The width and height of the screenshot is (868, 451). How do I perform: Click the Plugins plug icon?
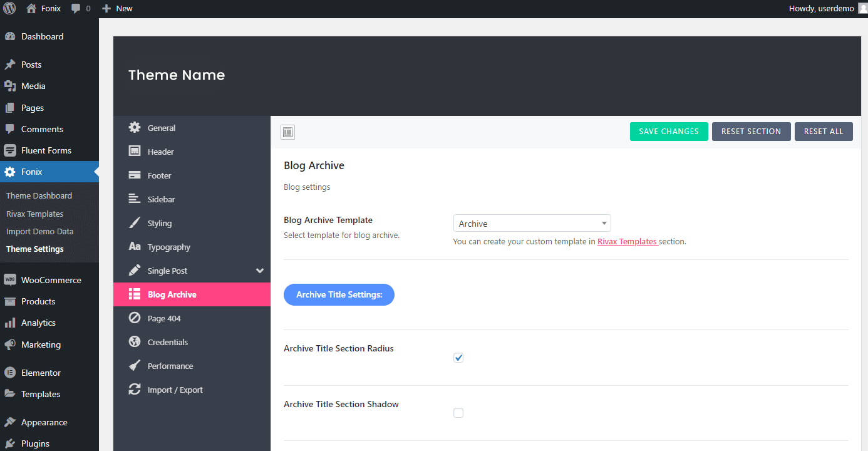click(10, 443)
